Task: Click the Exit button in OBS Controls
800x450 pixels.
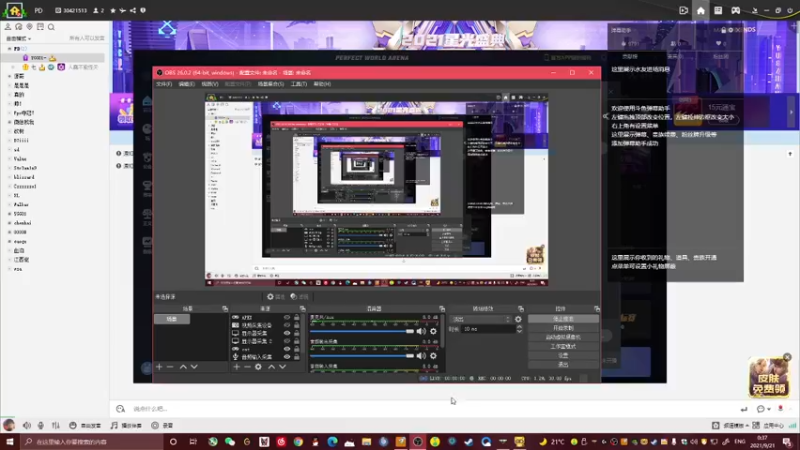Action: tap(563, 365)
